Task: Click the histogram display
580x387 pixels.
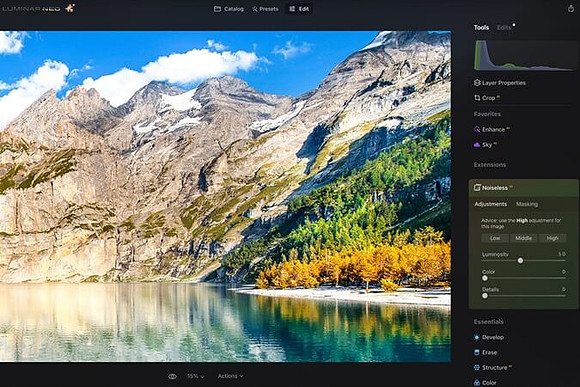Action: [x=525, y=55]
